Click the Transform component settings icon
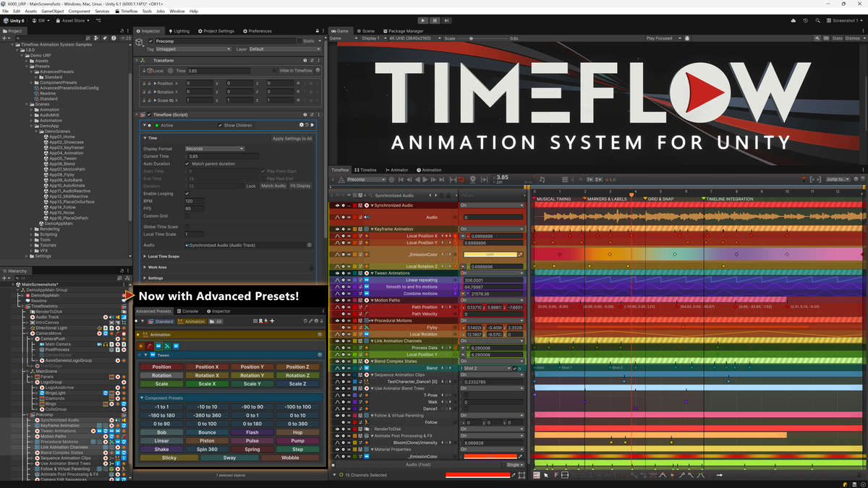Viewport: 868px width, 488px height. (312, 60)
